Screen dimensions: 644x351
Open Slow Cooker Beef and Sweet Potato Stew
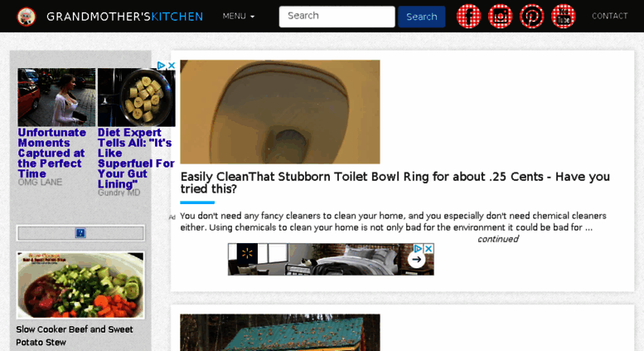click(75, 336)
